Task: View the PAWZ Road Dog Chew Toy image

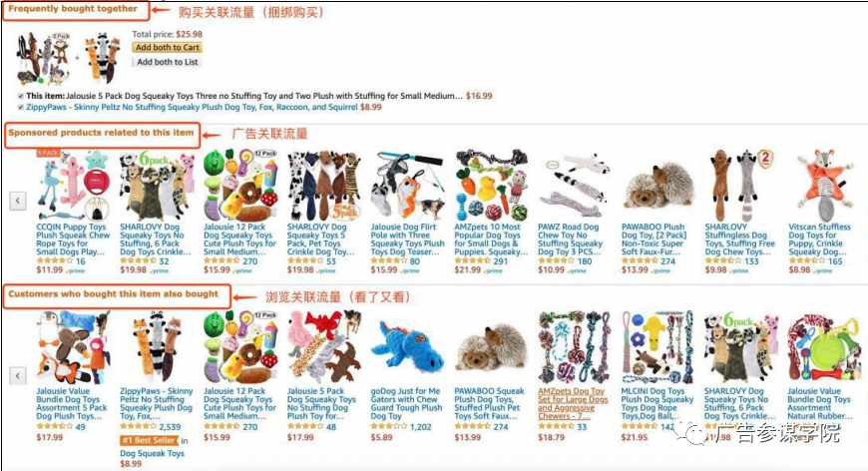Action: click(575, 186)
